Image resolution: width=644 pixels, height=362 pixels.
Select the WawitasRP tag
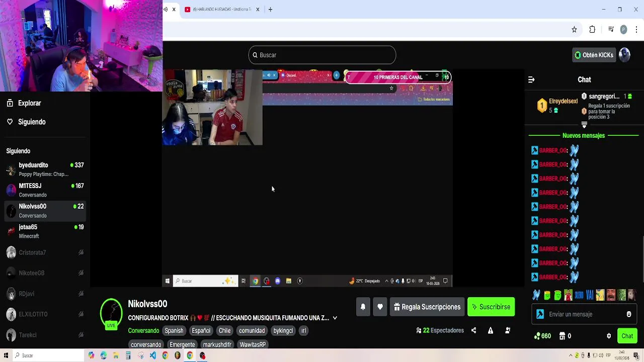pyautogui.click(x=253, y=344)
